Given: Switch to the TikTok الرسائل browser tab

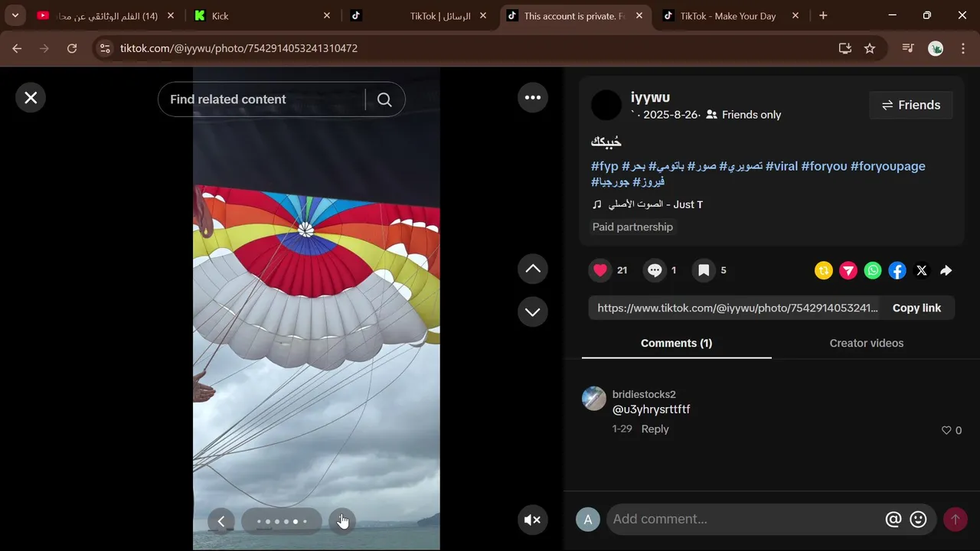Looking at the screenshot, I should [x=419, y=15].
